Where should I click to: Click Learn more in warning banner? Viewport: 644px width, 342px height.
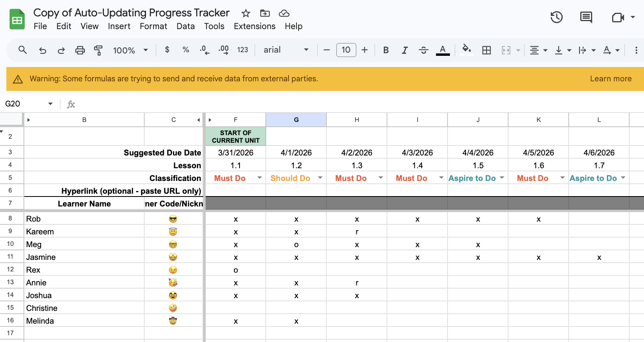pyautogui.click(x=611, y=79)
